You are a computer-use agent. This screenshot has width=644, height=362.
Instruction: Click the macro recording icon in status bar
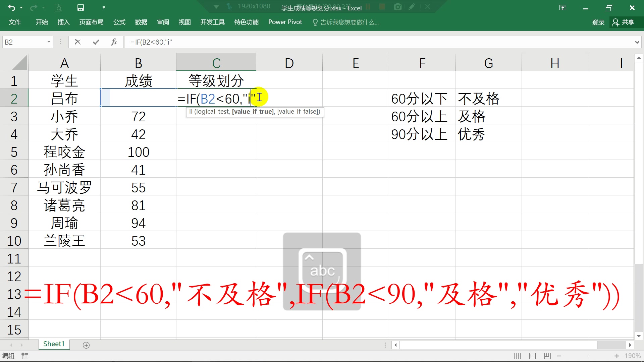point(25,356)
